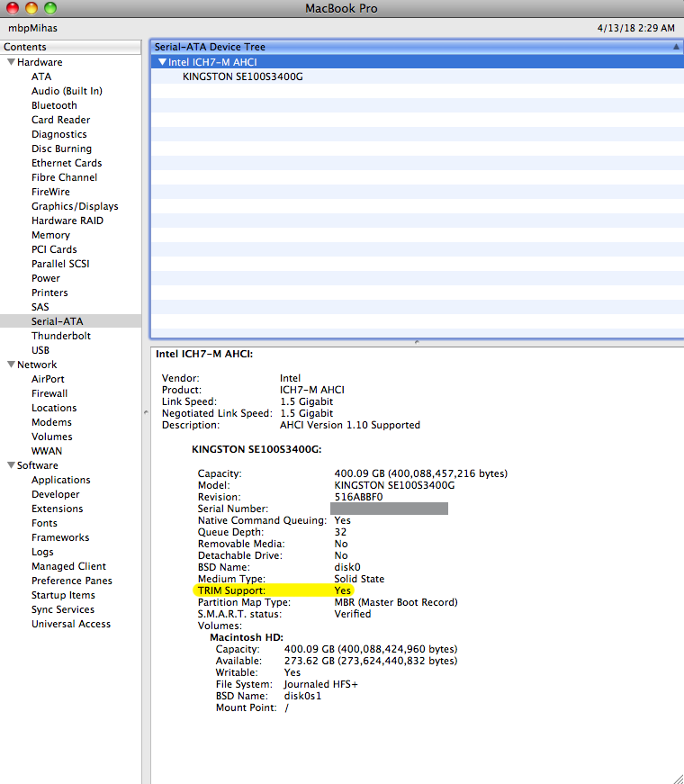Click the Contents column header
This screenshot has width=684, height=784.
[x=70, y=47]
